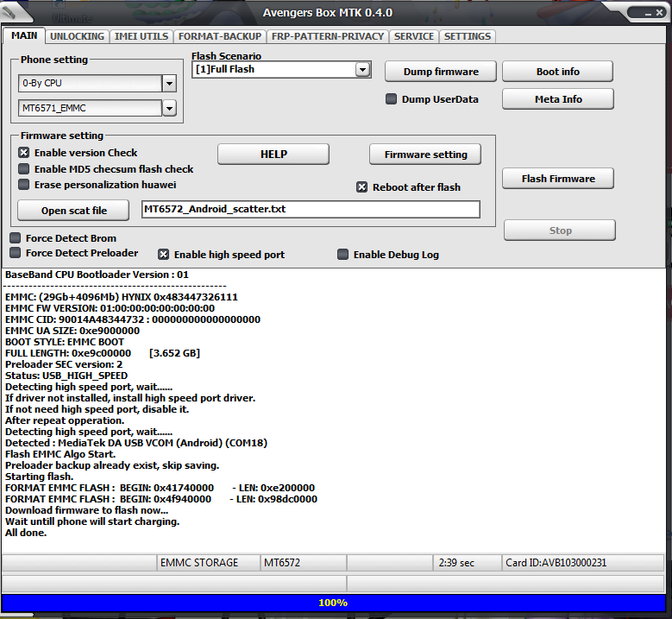
Task: Click FORMAT EMMC FLASH BEGIN 0x41740000 line
Action: (160, 488)
